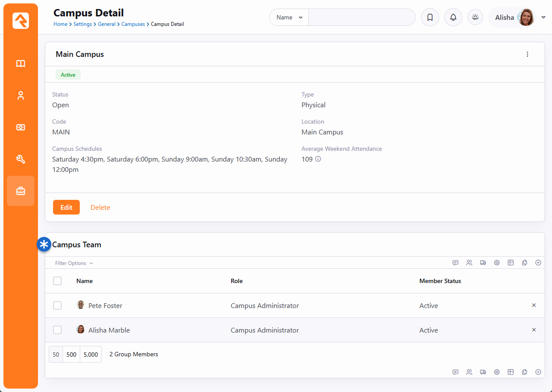Click the Edit button
This screenshot has height=392, width=552.
pos(66,207)
